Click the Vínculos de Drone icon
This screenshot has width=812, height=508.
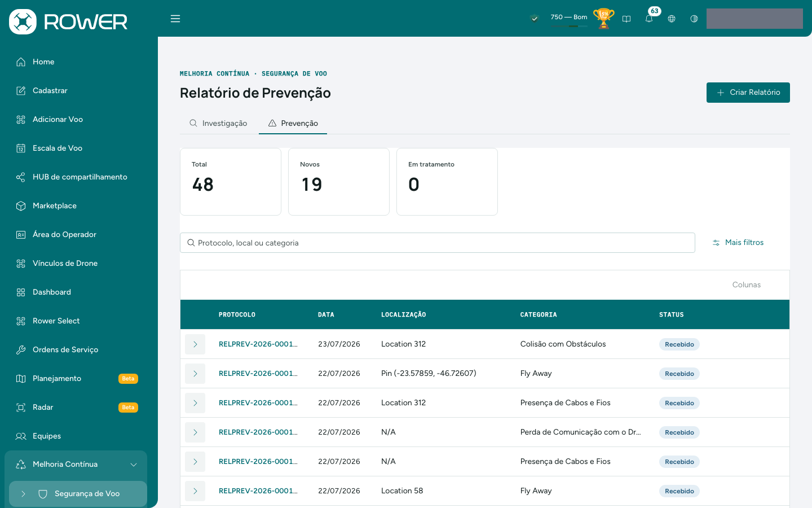click(x=21, y=264)
